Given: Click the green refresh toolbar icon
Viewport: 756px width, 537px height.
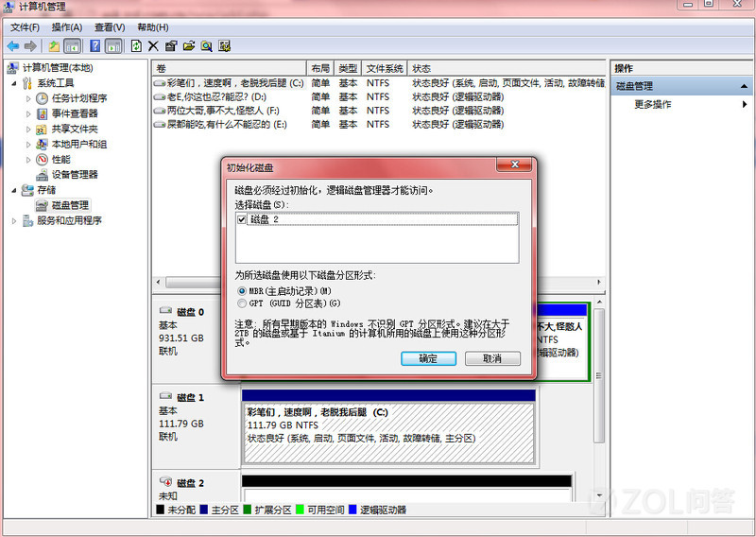Looking at the screenshot, I should [x=136, y=45].
